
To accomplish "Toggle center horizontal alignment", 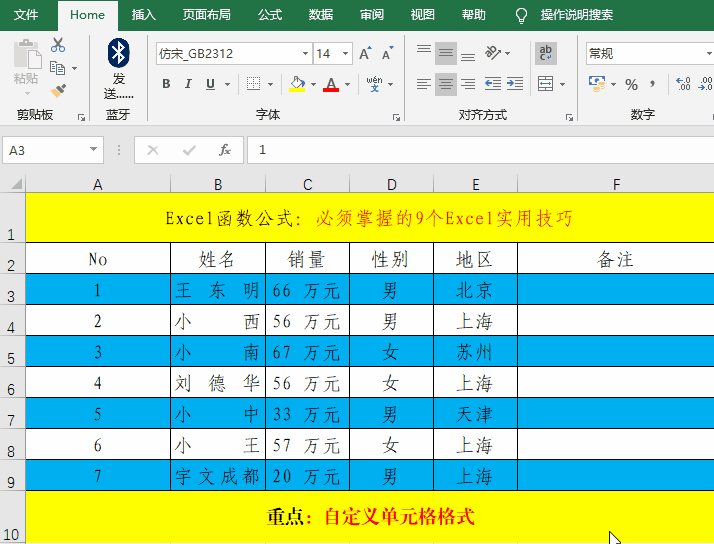I will tap(446, 85).
